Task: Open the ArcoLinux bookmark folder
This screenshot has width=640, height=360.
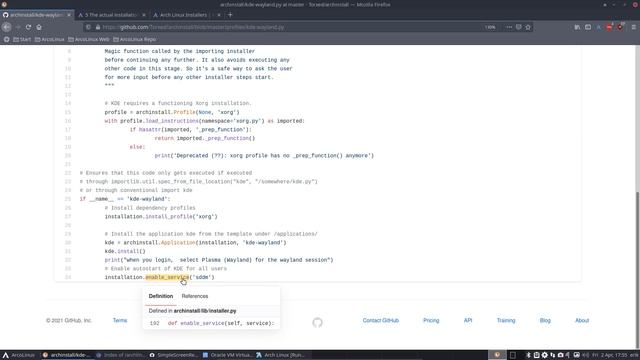Action: point(49,39)
